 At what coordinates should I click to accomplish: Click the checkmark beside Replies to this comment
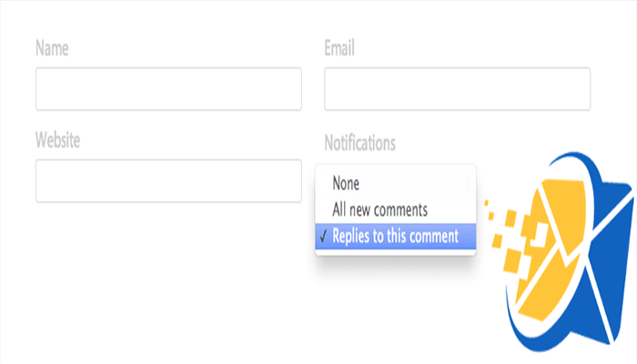[x=323, y=237]
